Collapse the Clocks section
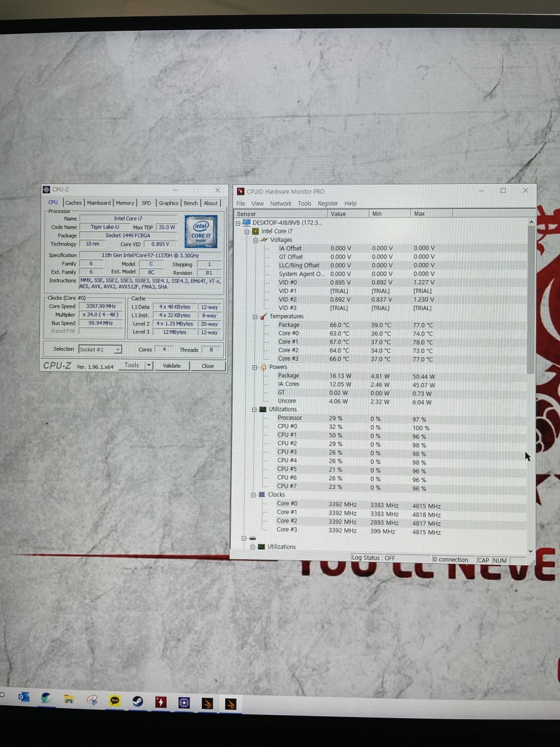The image size is (560, 747). tap(253, 495)
